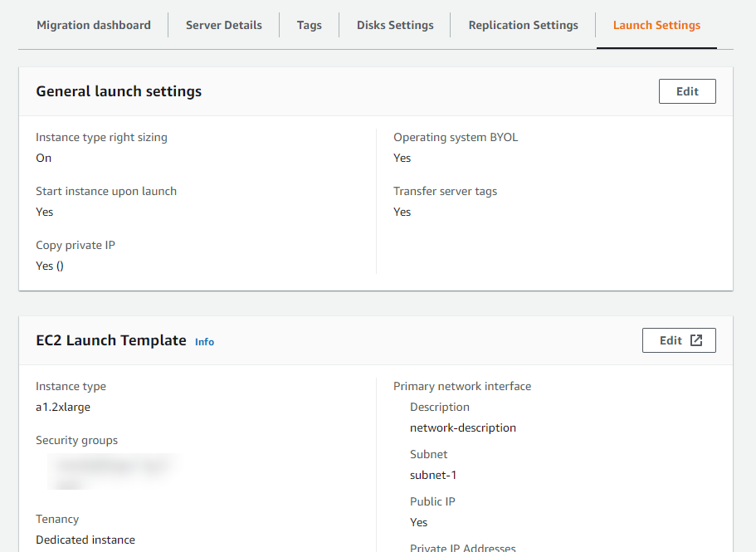Image resolution: width=756 pixels, height=552 pixels.
Task: Click the Private IP Addresses label
Action: (x=463, y=548)
